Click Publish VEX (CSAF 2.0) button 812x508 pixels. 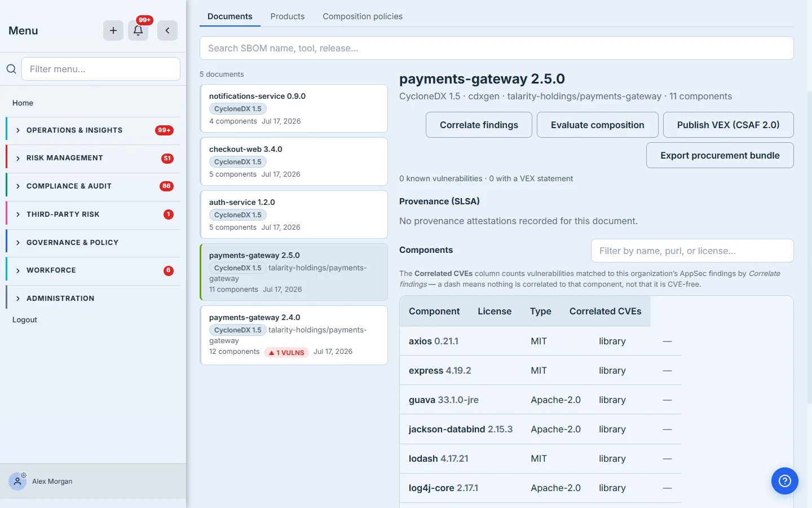click(x=729, y=125)
